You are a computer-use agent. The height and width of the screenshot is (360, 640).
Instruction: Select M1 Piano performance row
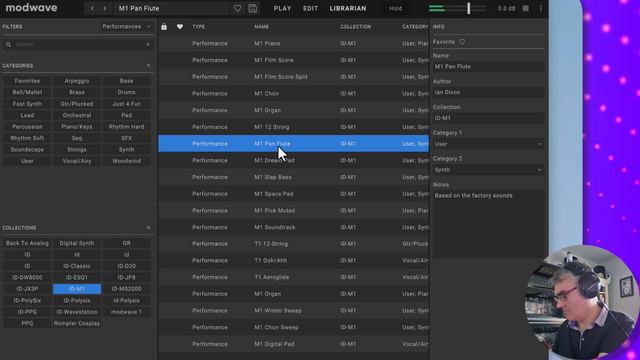[293, 43]
